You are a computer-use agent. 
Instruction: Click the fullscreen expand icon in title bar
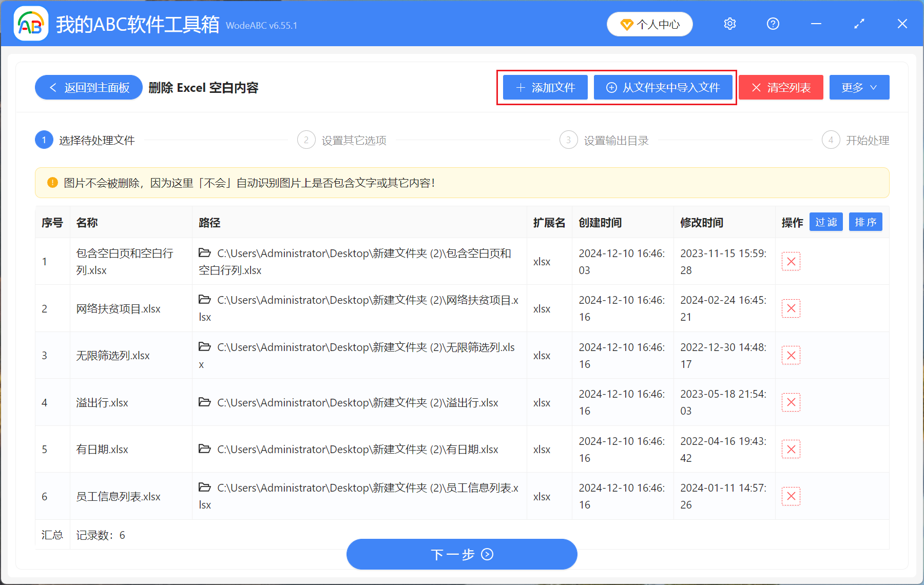click(859, 24)
